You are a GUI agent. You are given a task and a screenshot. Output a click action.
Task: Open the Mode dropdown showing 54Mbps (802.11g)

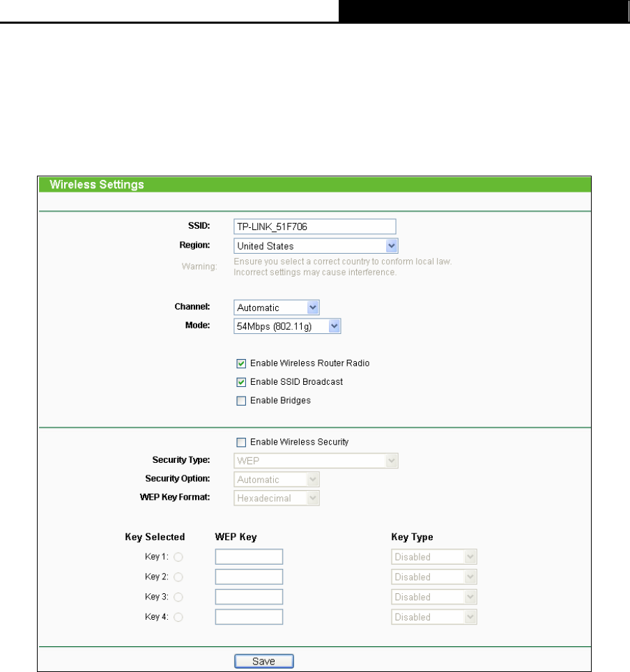click(286, 327)
